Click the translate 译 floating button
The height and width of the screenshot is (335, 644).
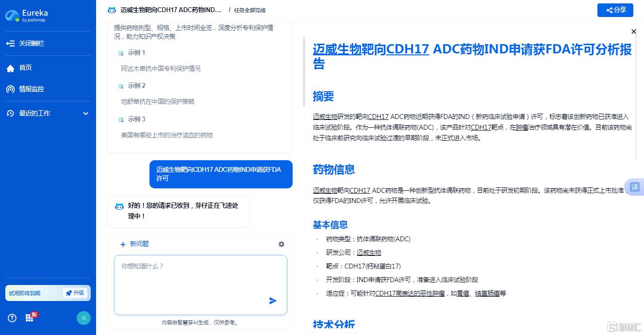click(634, 187)
